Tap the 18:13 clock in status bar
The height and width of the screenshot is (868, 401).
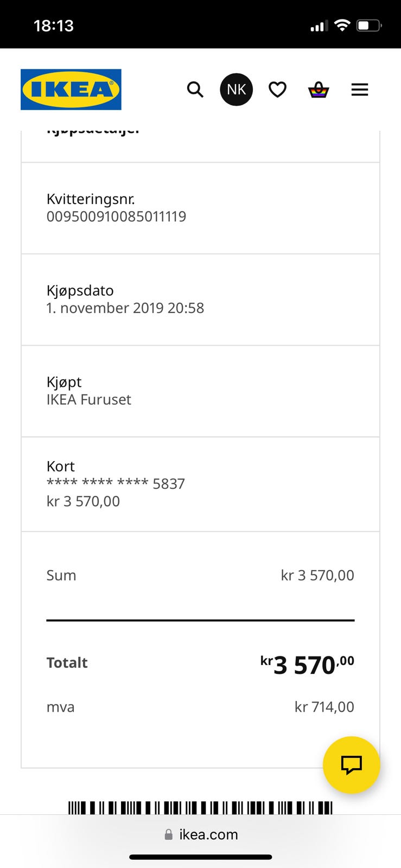coord(53,25)
